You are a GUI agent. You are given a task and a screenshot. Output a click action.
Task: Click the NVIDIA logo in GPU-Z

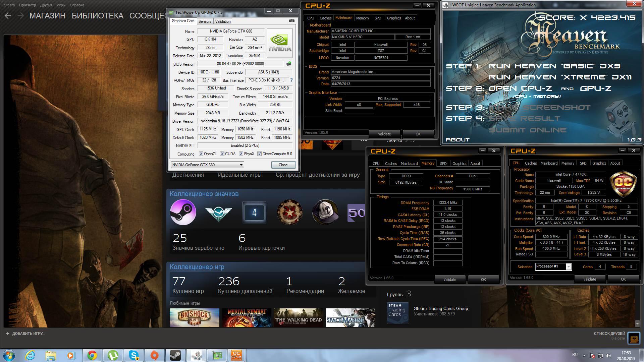[280, 43]
